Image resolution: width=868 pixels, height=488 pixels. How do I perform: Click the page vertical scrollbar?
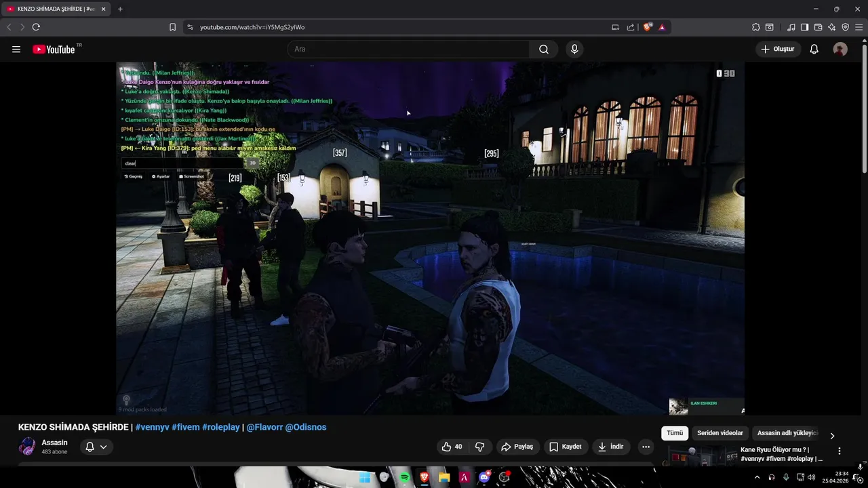[864, 108]
